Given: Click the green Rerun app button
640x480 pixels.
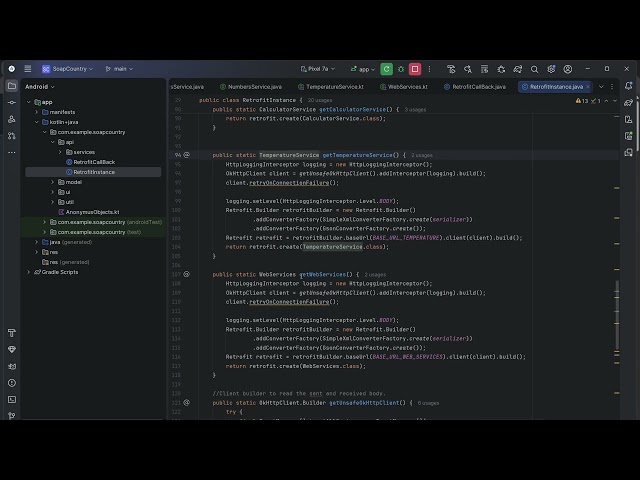Looking at the screenshot, I should (x=387, y=69).
